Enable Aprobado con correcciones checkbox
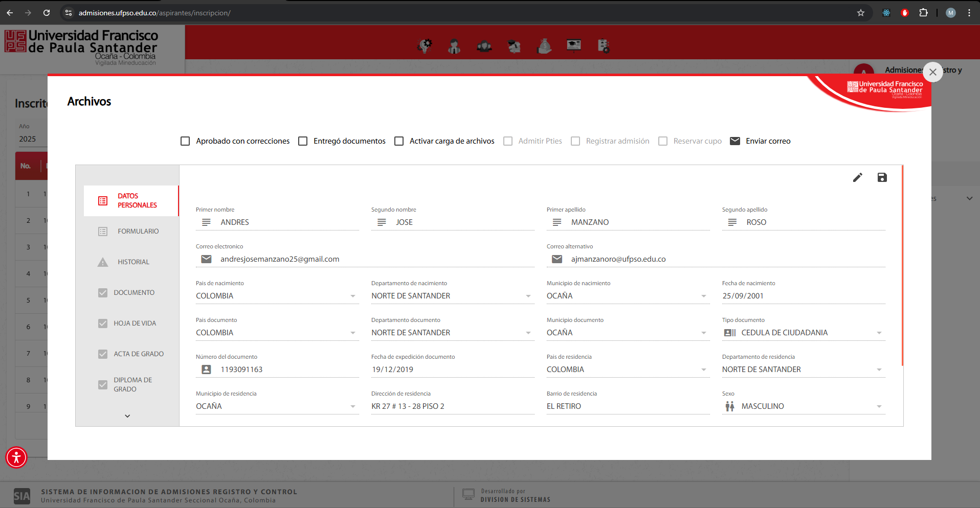 185,141
